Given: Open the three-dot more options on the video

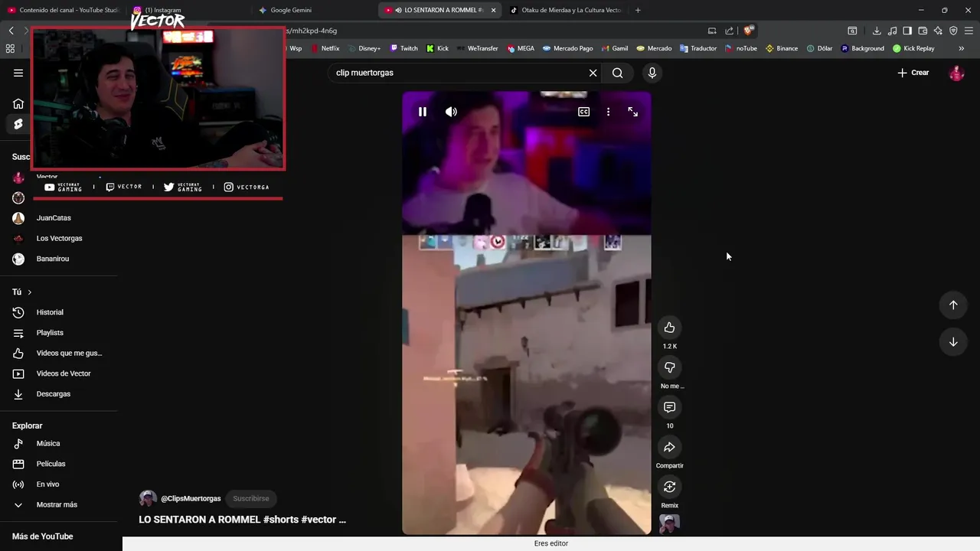Looking at the screenshot, I should (x=608, y=112).
